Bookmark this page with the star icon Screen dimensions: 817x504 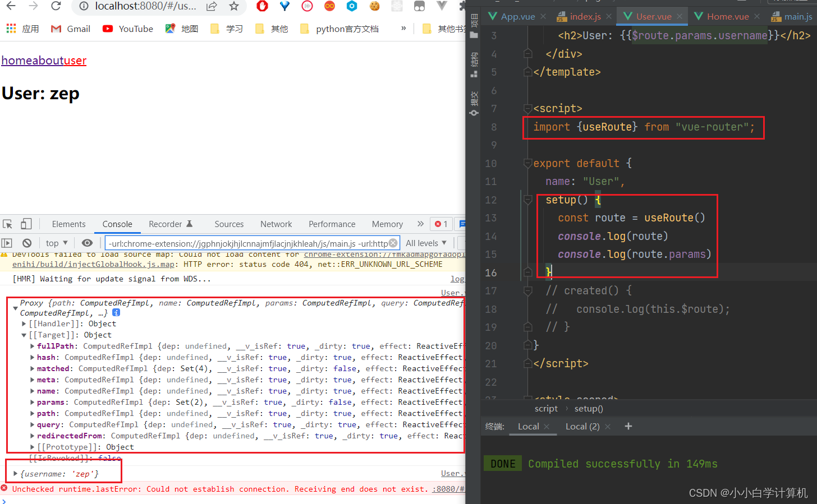[x=234, y=6]
